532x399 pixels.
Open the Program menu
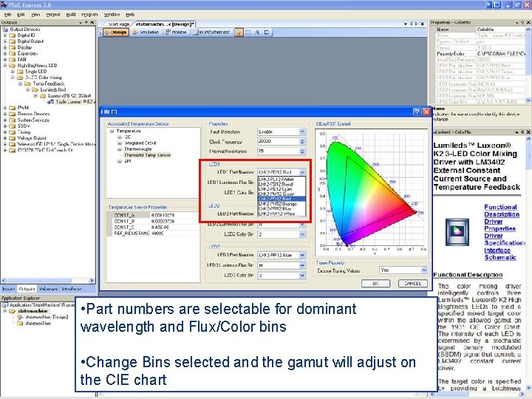coord(89,15)
